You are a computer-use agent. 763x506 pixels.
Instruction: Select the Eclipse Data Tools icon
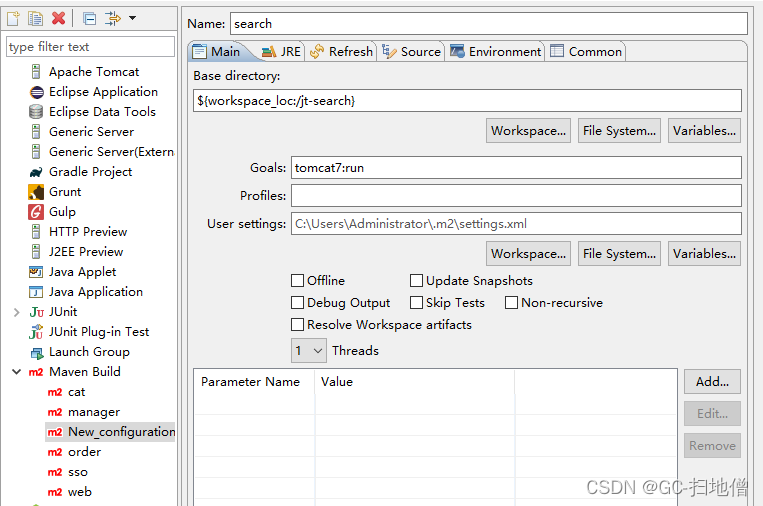[x=36, y=112]
